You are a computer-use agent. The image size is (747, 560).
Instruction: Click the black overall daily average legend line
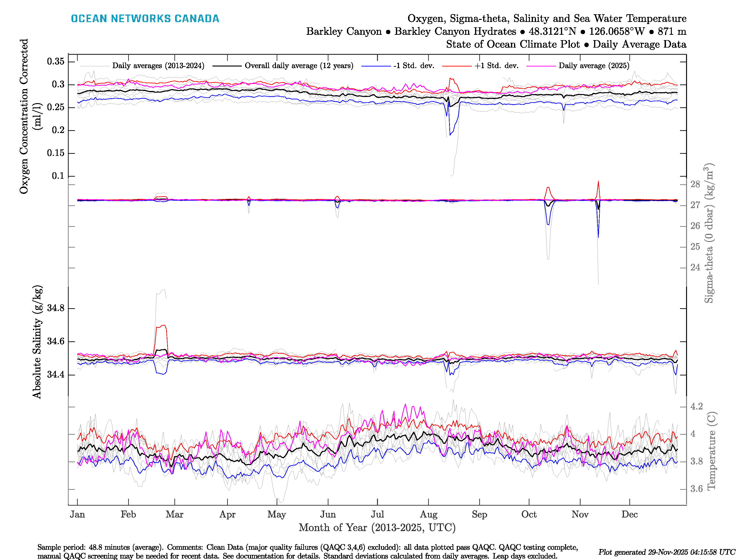(x=227, y=66)
